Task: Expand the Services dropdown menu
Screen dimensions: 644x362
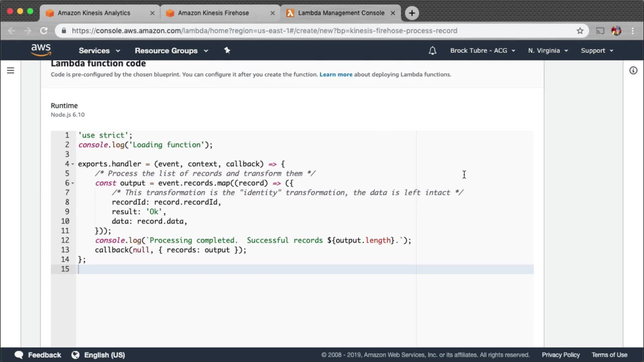Action: pos(99,51)
